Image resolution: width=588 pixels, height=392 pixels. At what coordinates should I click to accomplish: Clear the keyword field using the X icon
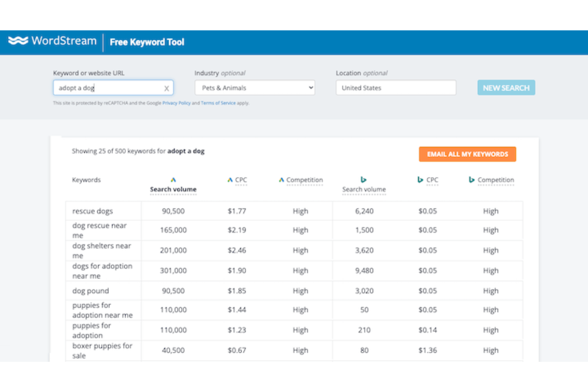point(166,88)
